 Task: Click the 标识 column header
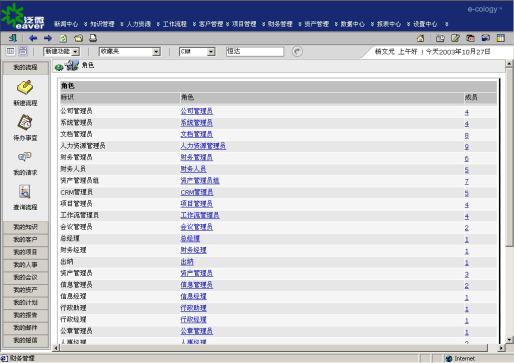(x=67, y=97)
